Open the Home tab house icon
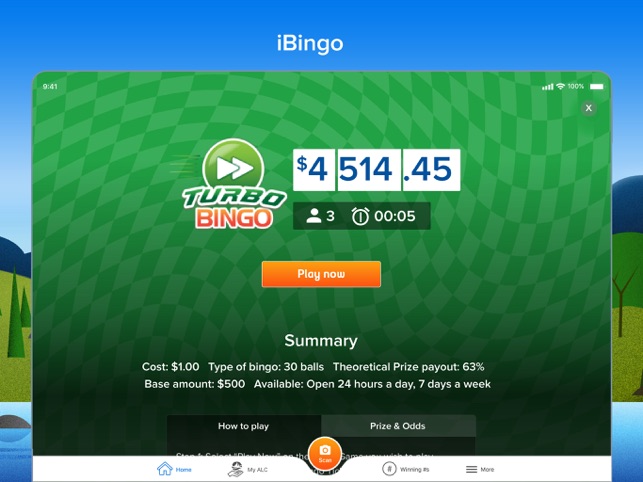The image size is (643, 482). (x=165, y=468)
